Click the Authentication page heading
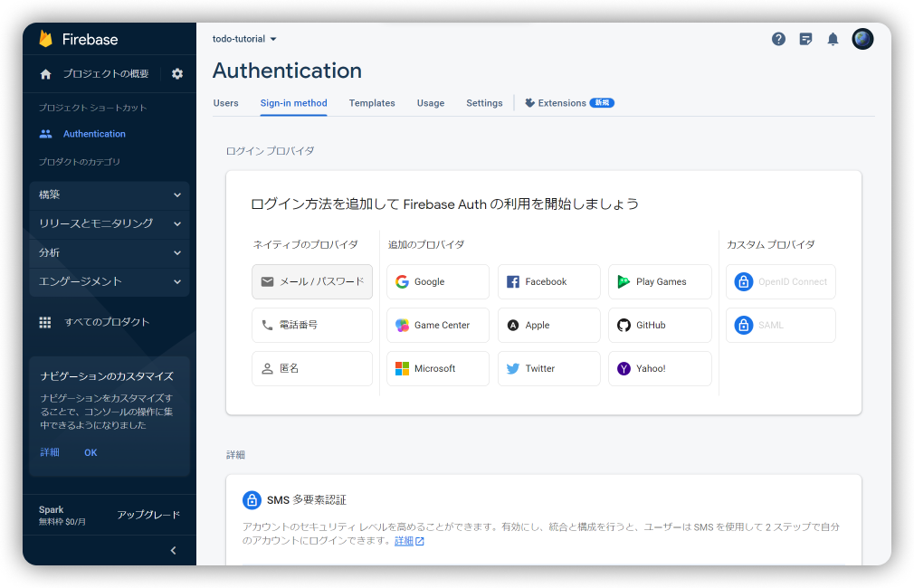This screenshot has width=914, height=588. 287,71
